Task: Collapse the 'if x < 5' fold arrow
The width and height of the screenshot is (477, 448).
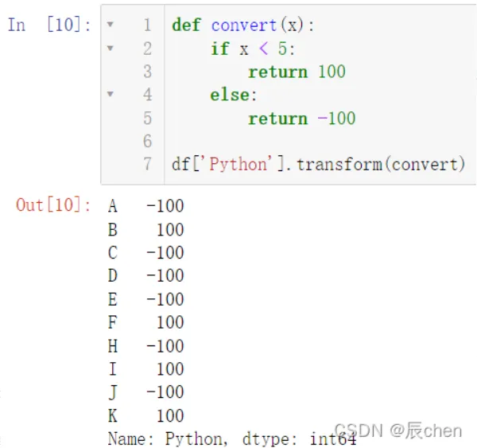Action: (111, 48)
